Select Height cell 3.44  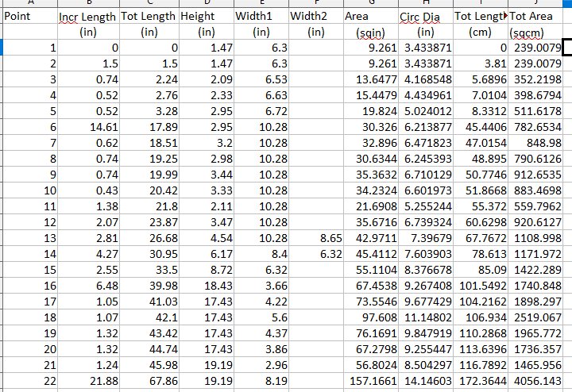coord(207,175)
